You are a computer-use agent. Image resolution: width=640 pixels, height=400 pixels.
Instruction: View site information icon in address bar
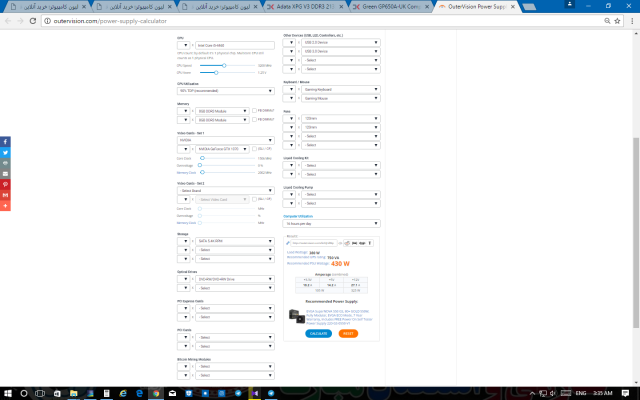coord(47,21)
